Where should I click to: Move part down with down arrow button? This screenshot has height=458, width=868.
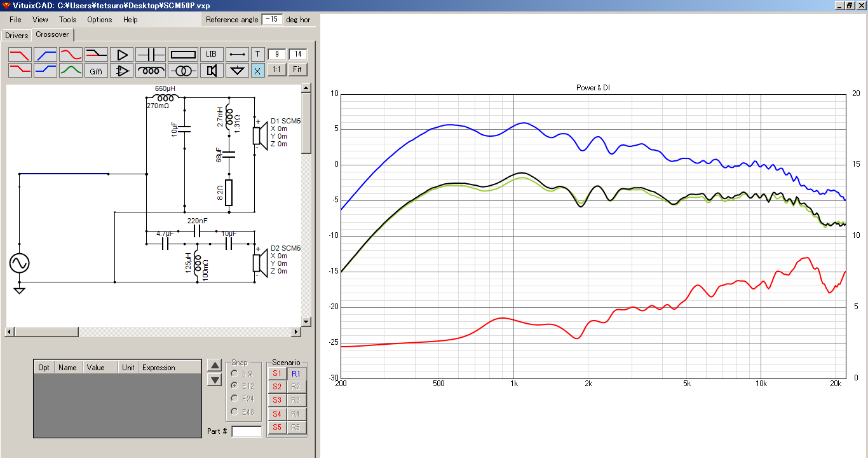215,380
